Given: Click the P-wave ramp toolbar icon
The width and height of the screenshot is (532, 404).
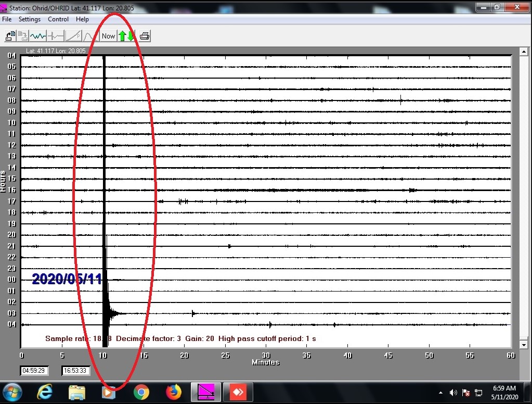Looking at the screenshot, I should [73, 36].
